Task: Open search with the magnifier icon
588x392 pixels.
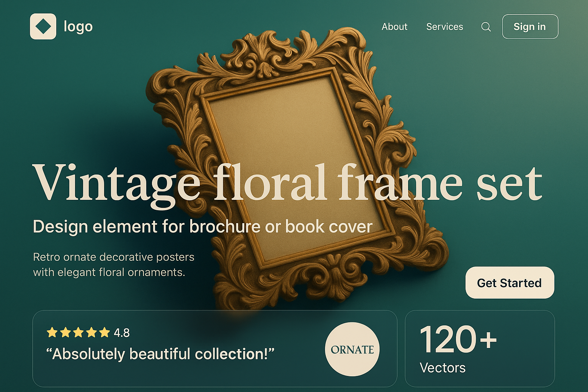Action: [486, 27]
